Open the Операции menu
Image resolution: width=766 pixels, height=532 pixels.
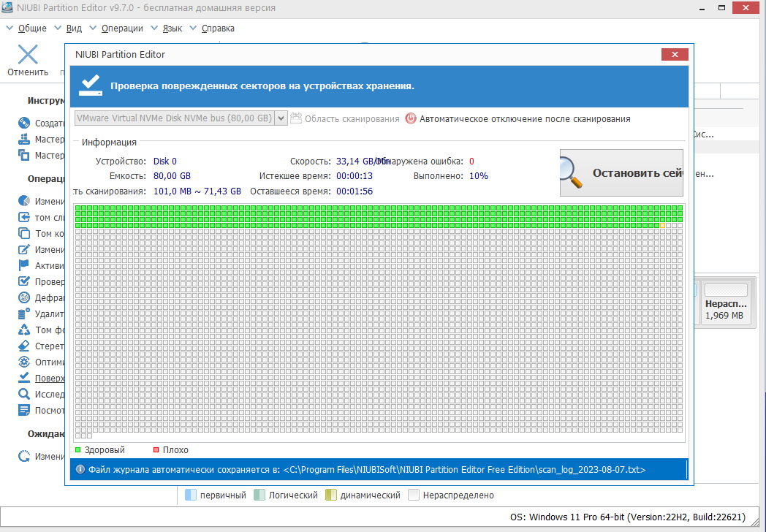[122, 28]
